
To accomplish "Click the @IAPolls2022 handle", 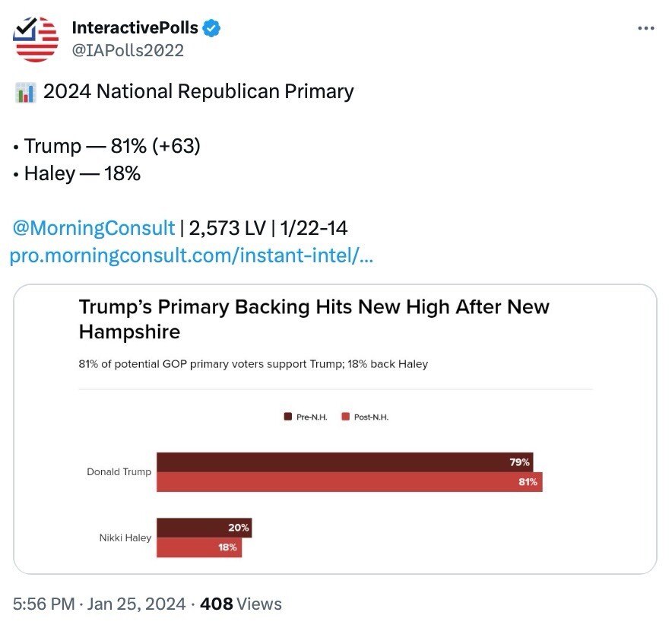I will click(x=127, y=51).
